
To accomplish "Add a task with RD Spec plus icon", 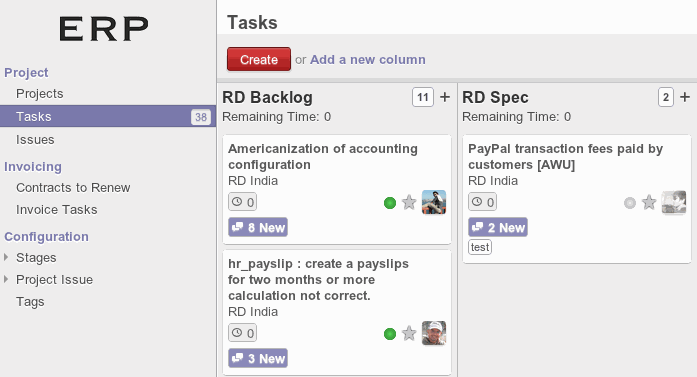I will [x=685, y=97].
